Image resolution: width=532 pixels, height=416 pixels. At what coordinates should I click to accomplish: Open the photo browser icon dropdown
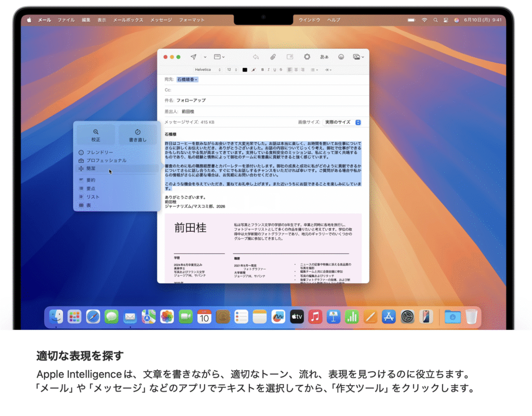click(358, 57)
